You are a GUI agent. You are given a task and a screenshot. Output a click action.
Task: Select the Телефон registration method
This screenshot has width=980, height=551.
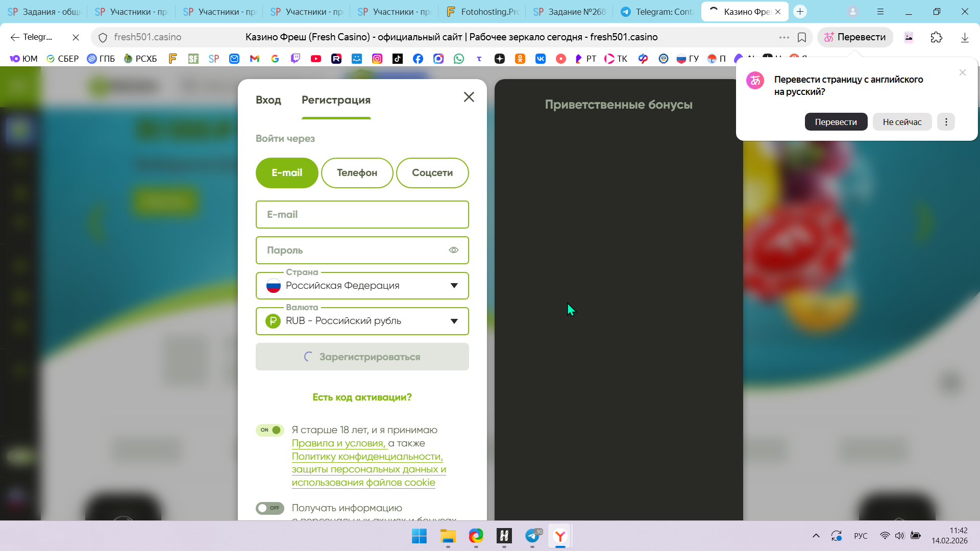pos(357,173)
